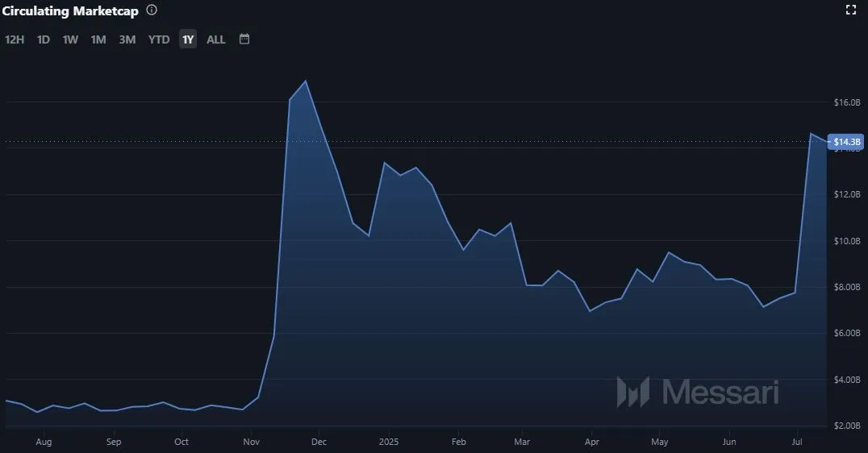Click the Sep label on time axis
The width and height of the screenshot is (868, 453).
click(114, 442)
